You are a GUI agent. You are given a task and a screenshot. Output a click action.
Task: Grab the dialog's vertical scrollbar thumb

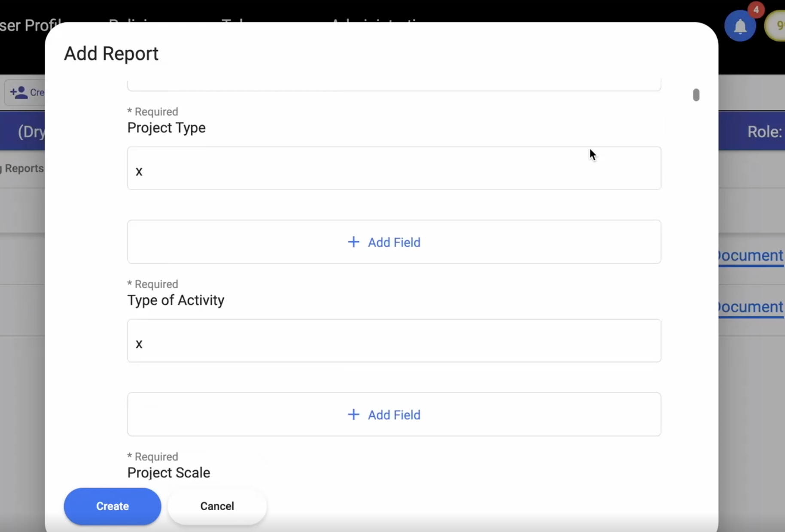[696, 95]
